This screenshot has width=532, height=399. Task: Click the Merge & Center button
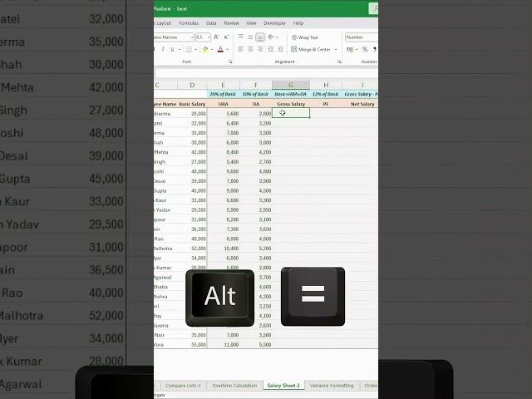pyautogui.click(x=310, y=50)
